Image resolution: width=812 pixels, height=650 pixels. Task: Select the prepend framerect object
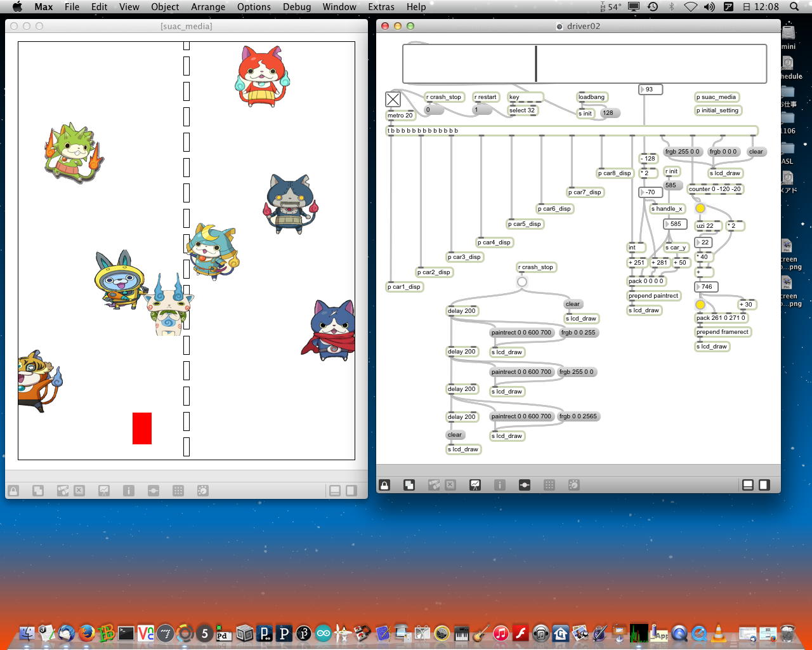723,332
